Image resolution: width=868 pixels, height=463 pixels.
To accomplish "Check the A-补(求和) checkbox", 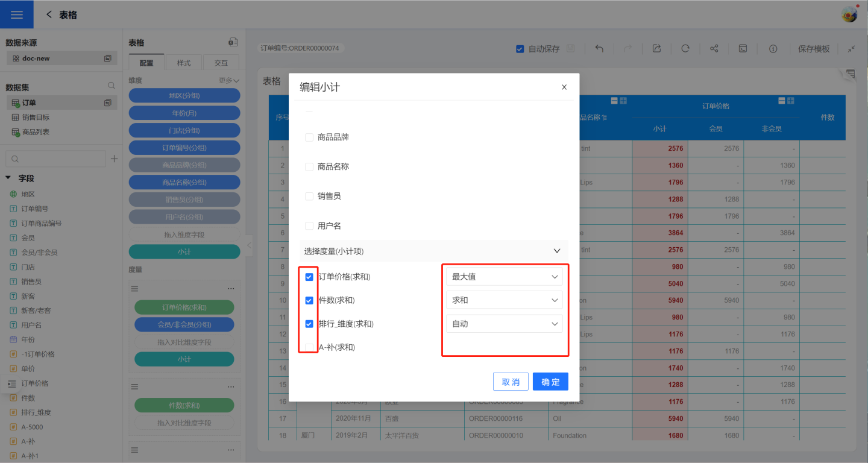I will point(309,347).
